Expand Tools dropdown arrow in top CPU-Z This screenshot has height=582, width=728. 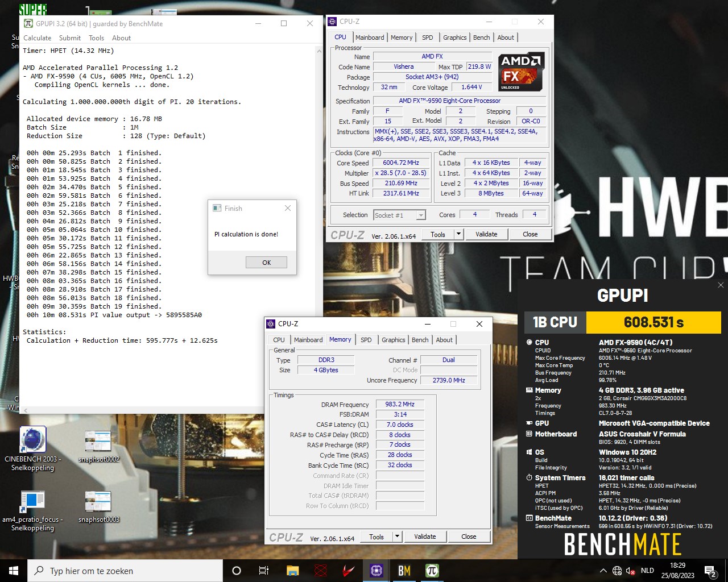[x=459, y=234]
